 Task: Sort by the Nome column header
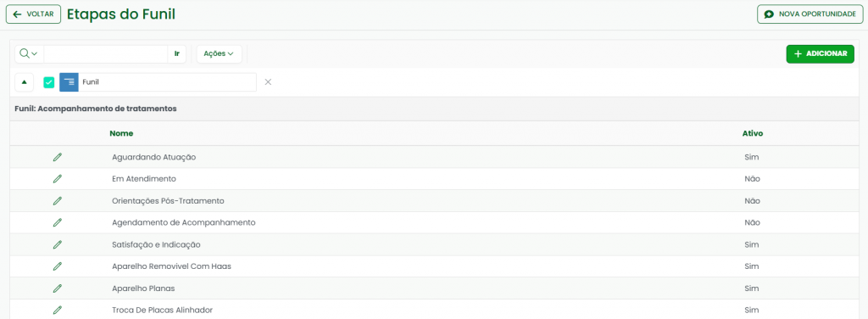point(121,133)
